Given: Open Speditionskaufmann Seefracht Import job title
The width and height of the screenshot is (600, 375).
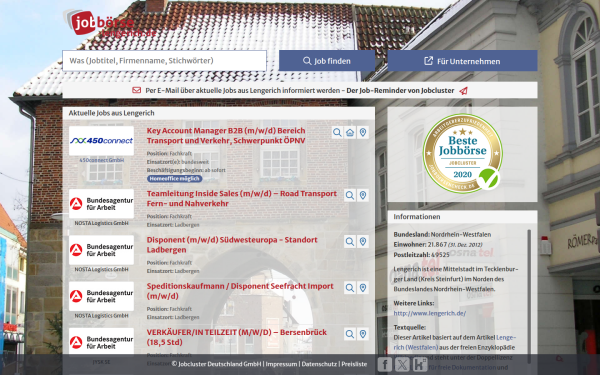Looking at the screenshot, I should pos(240,291).
